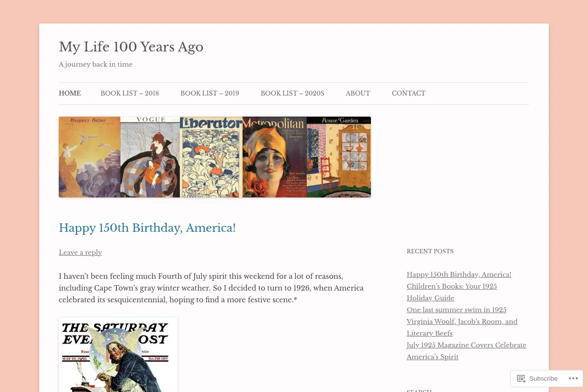Click the A journey back in time tagline
The image size is (588, 392).
click(96, 64)
